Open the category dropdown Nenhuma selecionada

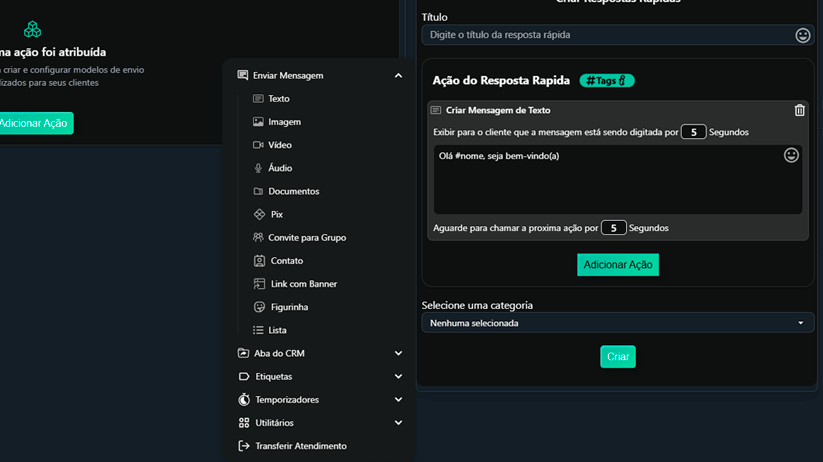(x=617, y=323)
